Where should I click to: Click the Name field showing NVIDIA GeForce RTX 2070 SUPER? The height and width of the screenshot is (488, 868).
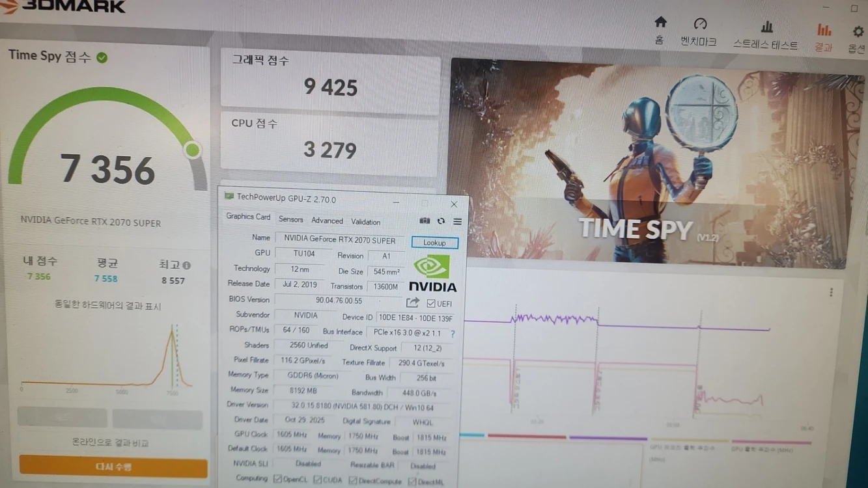[x=339, y=240]
